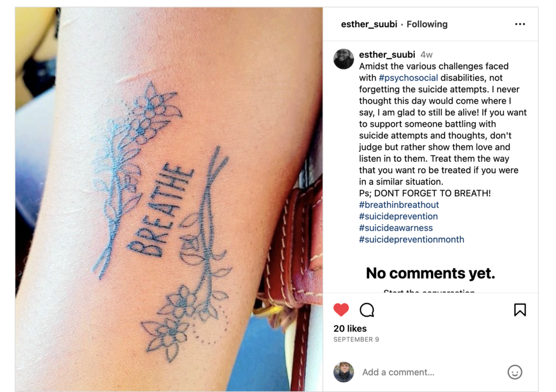The height and width of the screenshot is (392, 556).
Task: Open the #psychosocial hashtag
Action: coord(408,78)
